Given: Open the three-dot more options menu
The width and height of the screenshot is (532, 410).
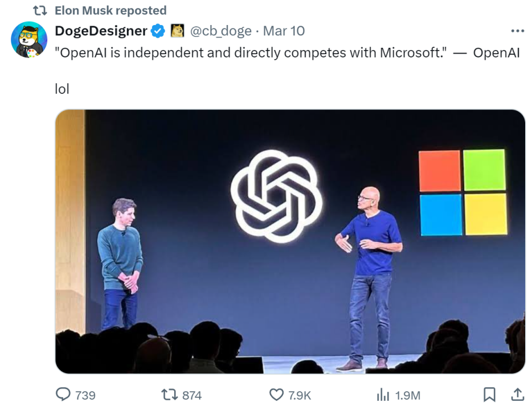Looking at the screenshot, I should coord(517,31).
